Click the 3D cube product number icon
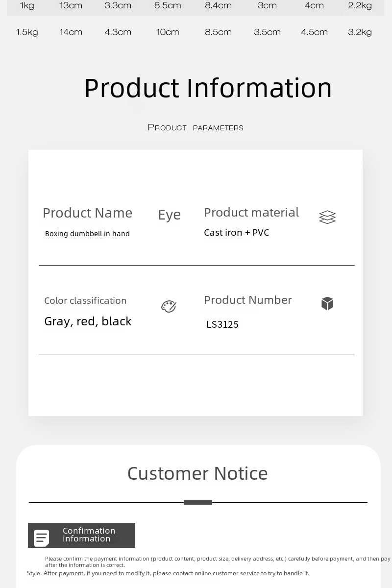 tap(327, 304)
